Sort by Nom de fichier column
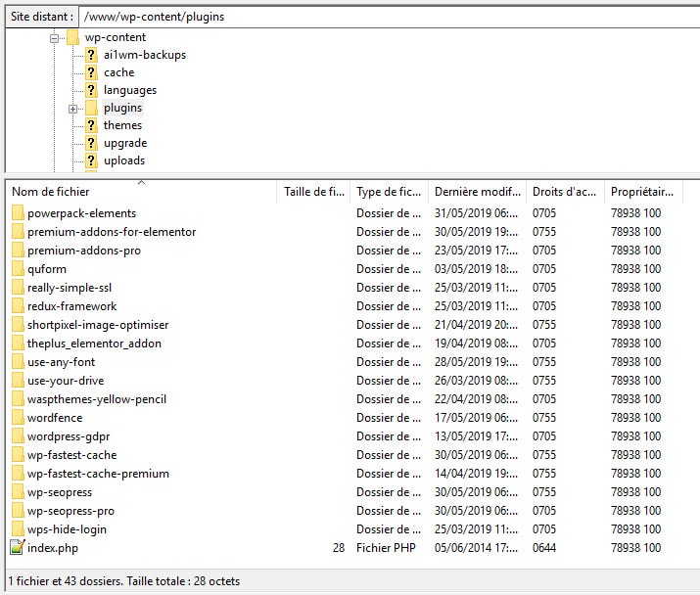Screen dimensions: 700x595 (142, 192)
